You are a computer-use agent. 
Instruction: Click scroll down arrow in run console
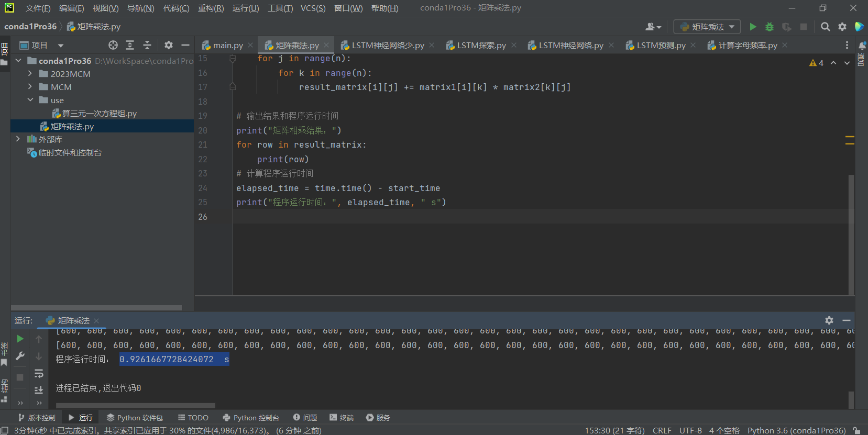(39, 356)
